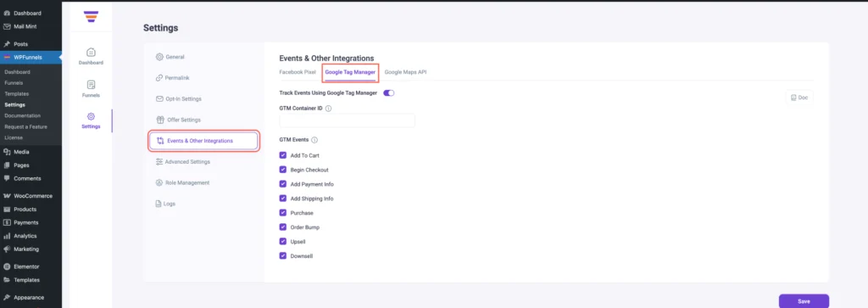868x308 pixels.
Task: Click the Permalink chain icon
Action: click(x=159, y=77)
